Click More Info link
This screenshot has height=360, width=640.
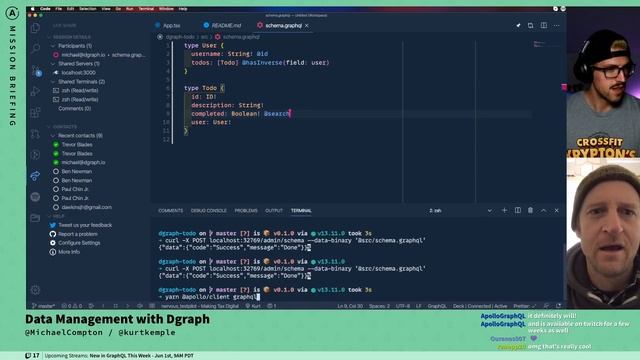[x=69, y=252]
